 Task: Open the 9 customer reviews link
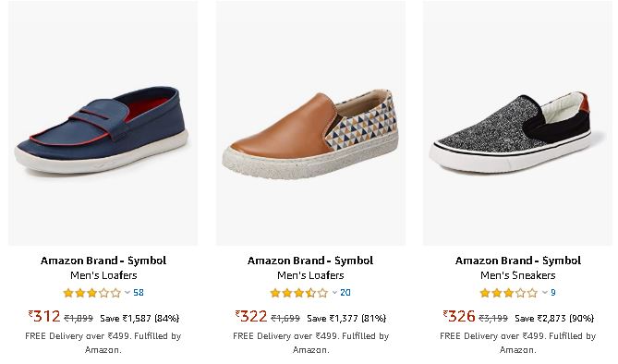553,293
